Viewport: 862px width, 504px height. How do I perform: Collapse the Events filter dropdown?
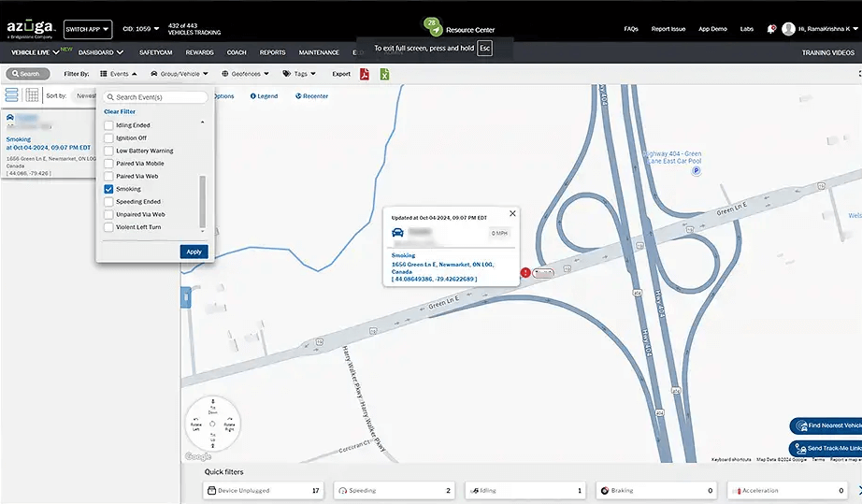click(x=119, y=74)
